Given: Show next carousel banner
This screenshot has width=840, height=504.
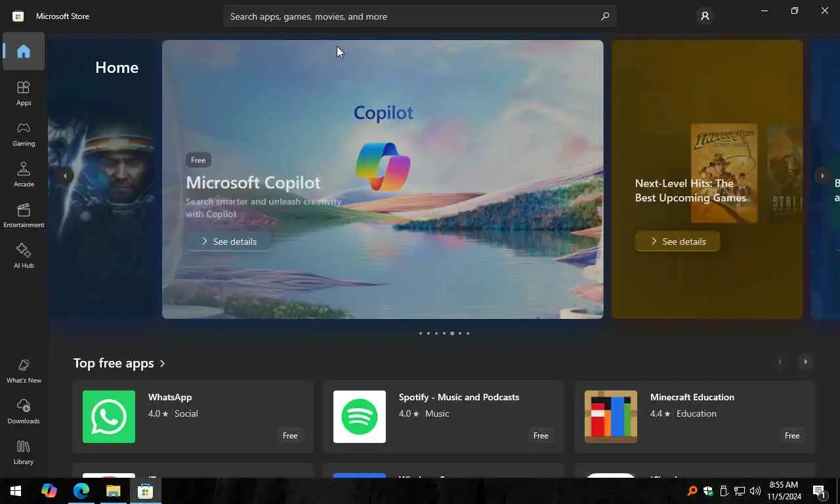Looking at the screenshot, I should tap(822, 176).
